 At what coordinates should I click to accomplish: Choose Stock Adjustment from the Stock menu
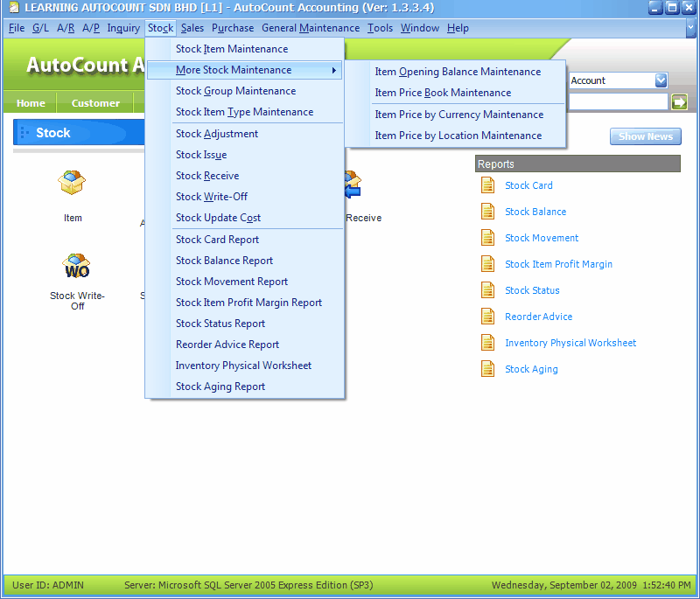point(245,134)
